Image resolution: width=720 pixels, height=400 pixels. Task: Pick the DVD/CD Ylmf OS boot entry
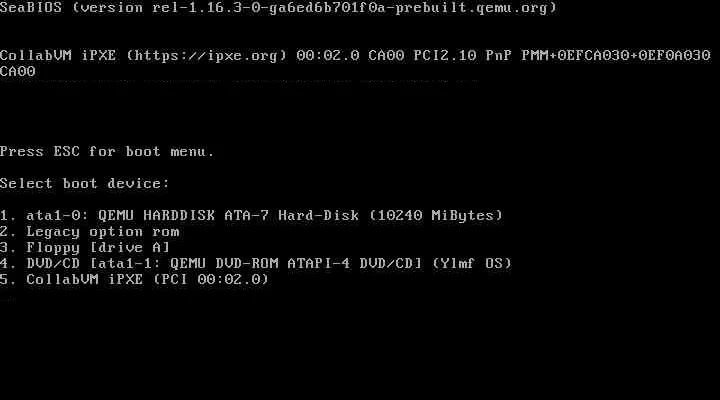coord(255,264)
